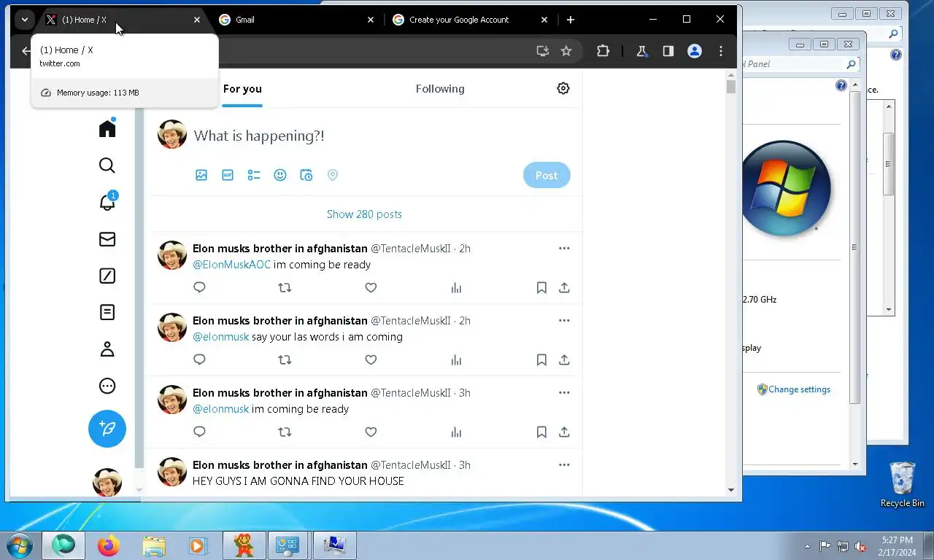Share the @ElonMuskAOC post

564,287
